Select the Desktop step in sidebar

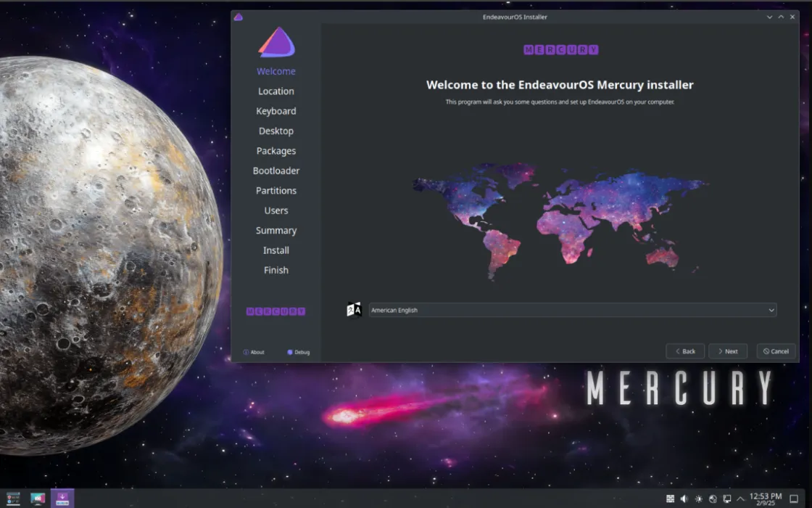pos(276,131)
